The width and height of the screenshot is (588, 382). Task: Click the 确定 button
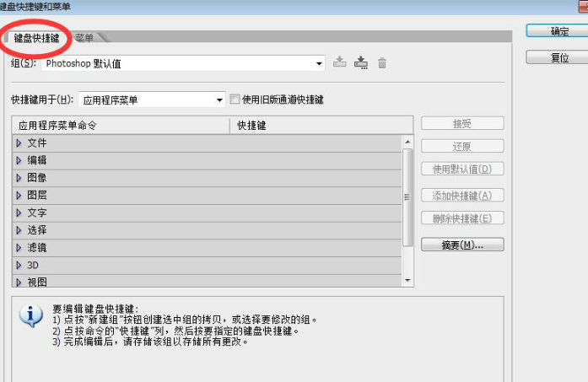[558, 31]
